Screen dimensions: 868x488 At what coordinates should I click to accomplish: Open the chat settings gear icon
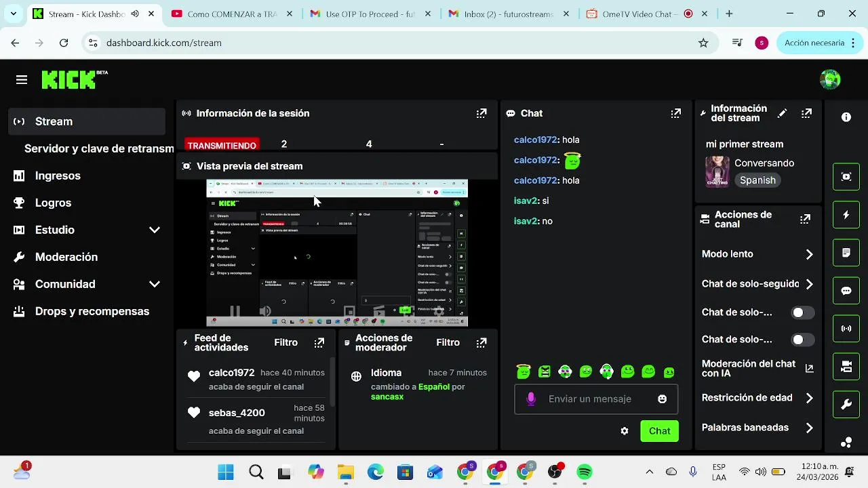point(625,431)
